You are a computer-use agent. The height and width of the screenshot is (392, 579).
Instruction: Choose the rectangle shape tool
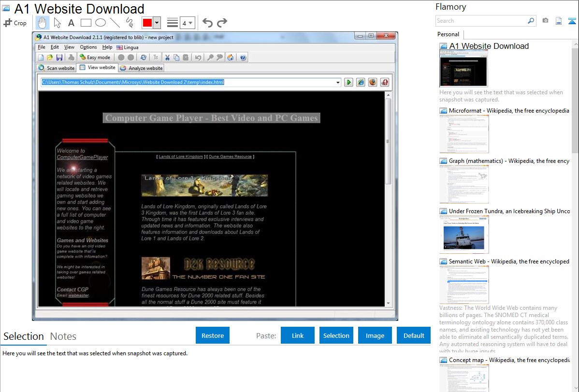tap(86, 23)
